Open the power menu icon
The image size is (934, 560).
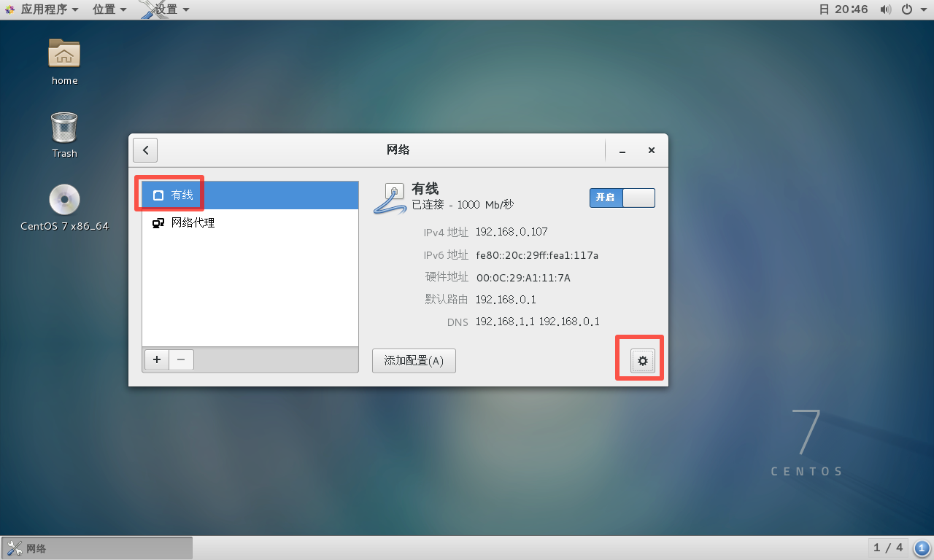coord(908,9)
